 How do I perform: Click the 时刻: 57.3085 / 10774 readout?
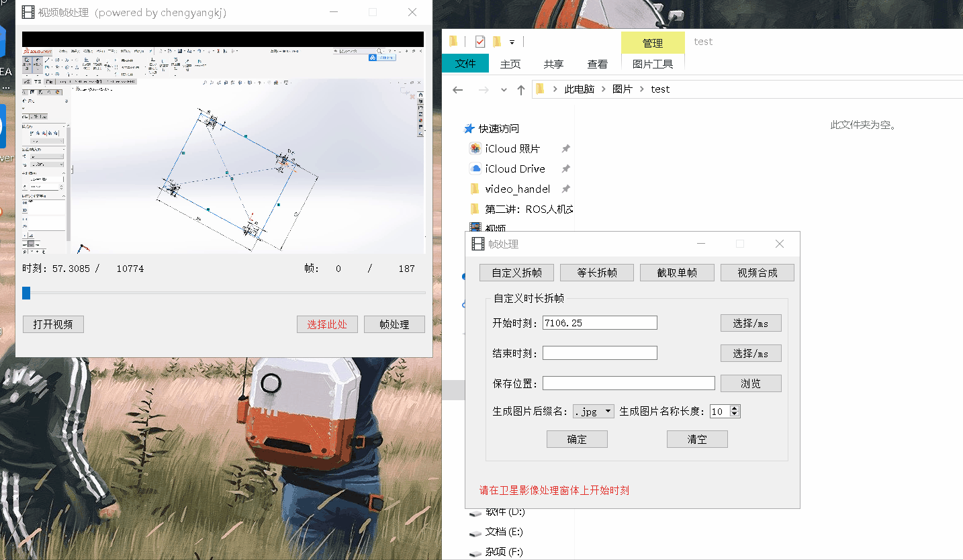tap(83, 269)
